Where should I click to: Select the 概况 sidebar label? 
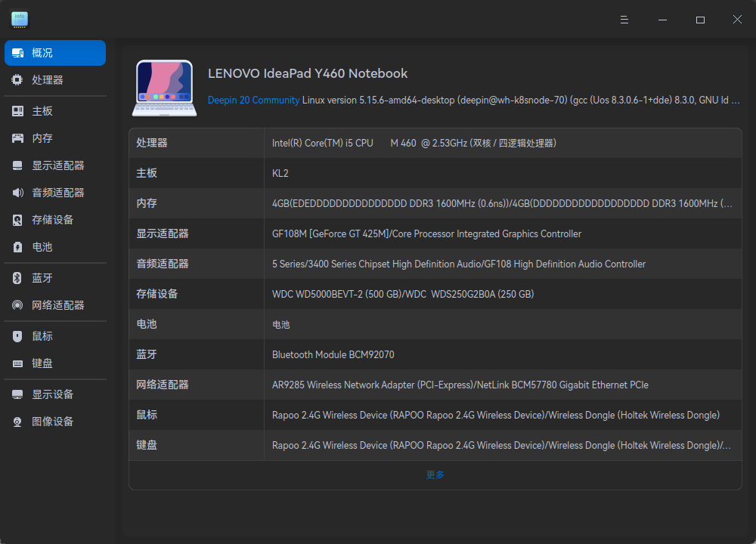tap(42, 53)
